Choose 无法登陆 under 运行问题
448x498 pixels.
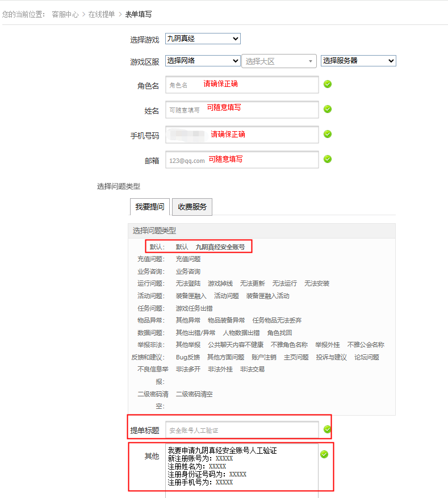[188, 283]
